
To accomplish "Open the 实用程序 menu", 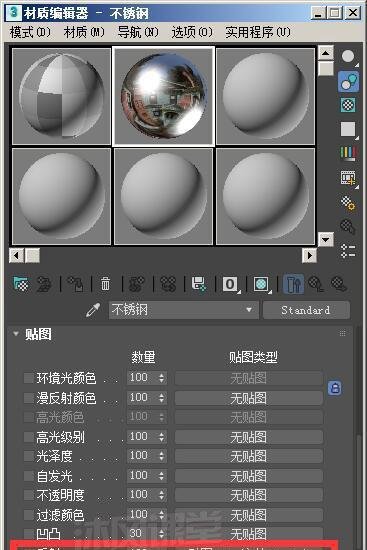I will [x=258, y=32].
